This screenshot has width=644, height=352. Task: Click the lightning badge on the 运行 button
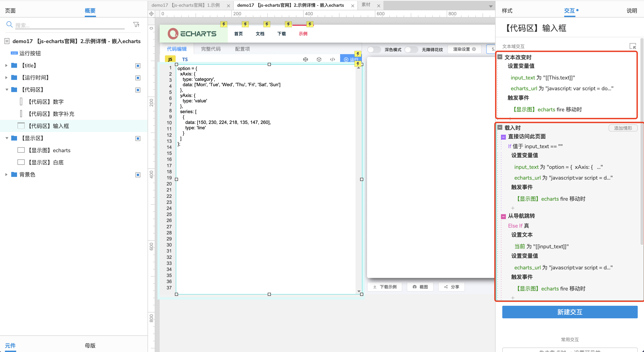[358, 54]
